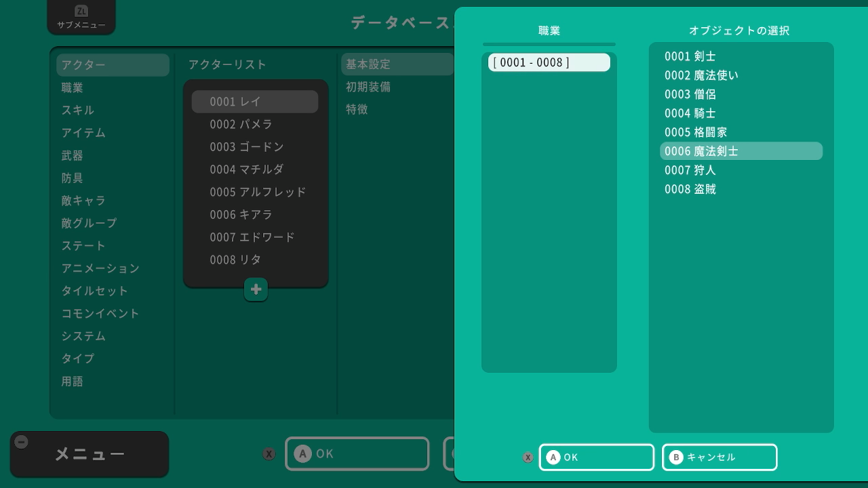
Task: Click the X button icon beside dialog OK
Action: (x=528, y=457)
